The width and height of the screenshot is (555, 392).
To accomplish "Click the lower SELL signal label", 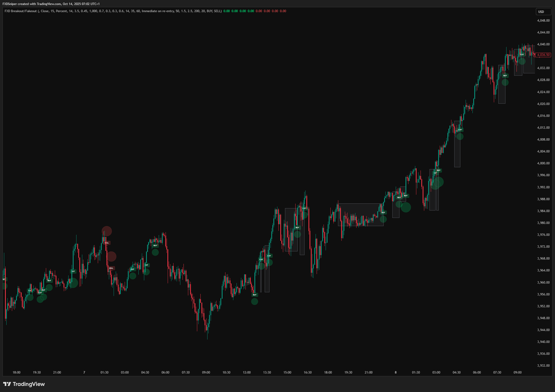I will (111, 268).
